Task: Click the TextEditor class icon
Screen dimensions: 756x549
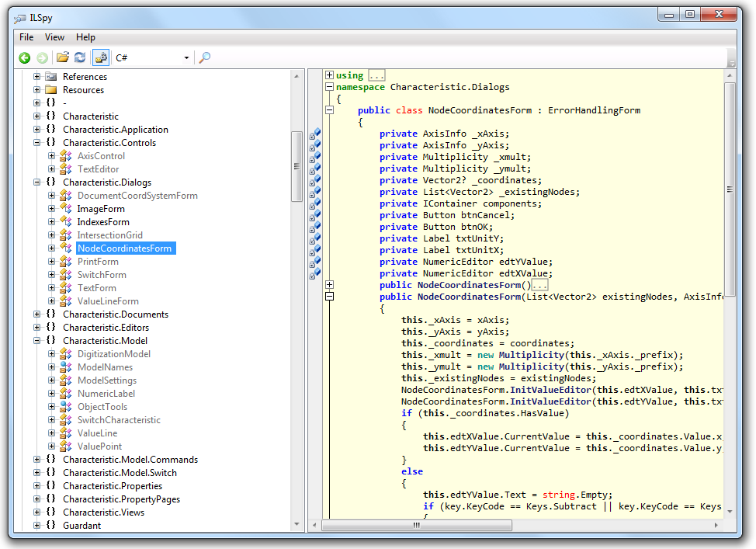Action: [x=66, y=169]
